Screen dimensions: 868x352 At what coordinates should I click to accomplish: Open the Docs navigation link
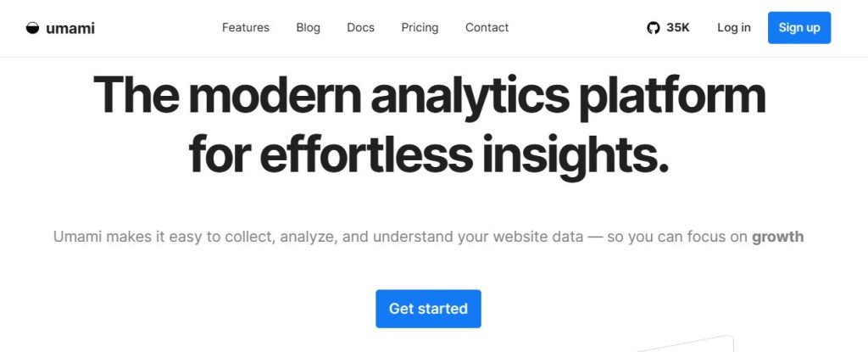click(360, 28)
